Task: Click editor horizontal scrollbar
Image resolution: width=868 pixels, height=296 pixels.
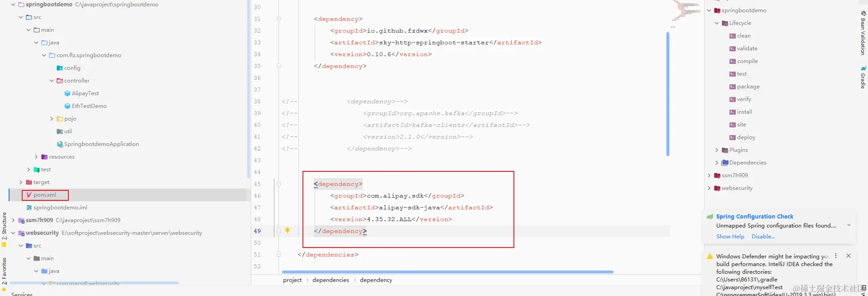Action: (447, 272)
